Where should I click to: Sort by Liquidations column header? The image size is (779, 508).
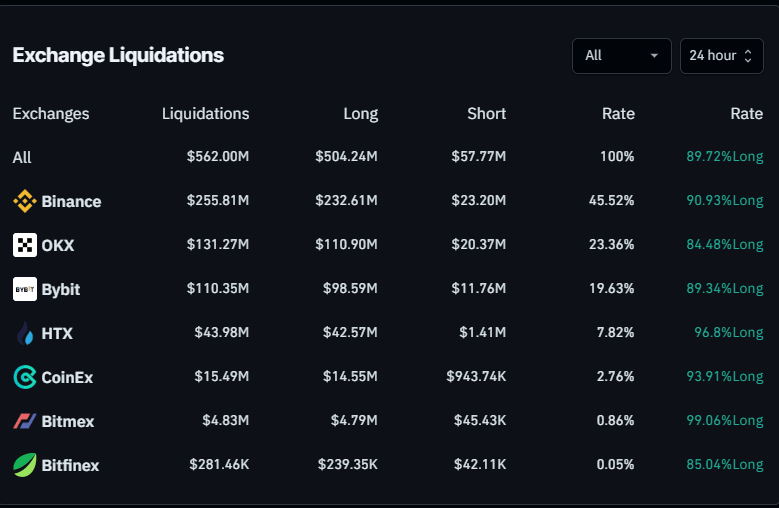click(x=205, y=113)
